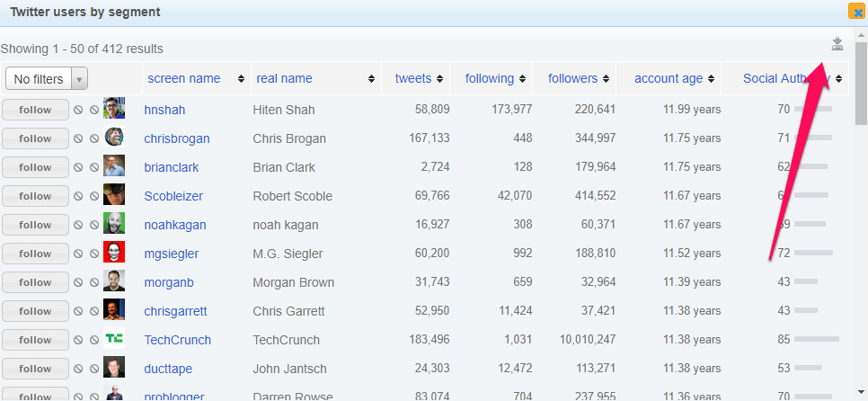Click the Showing 1 - 50 of 412 results text
The image size is (868, 401).
[x=82, y=49]
